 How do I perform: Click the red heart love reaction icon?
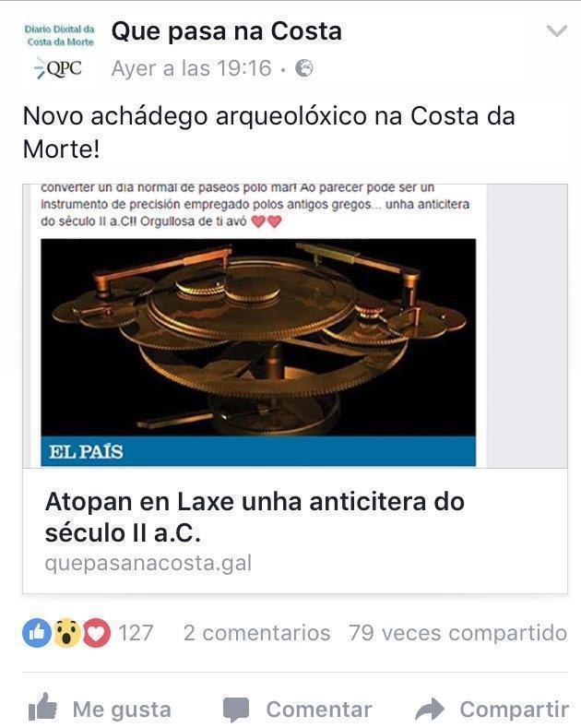tap(97, 632)
